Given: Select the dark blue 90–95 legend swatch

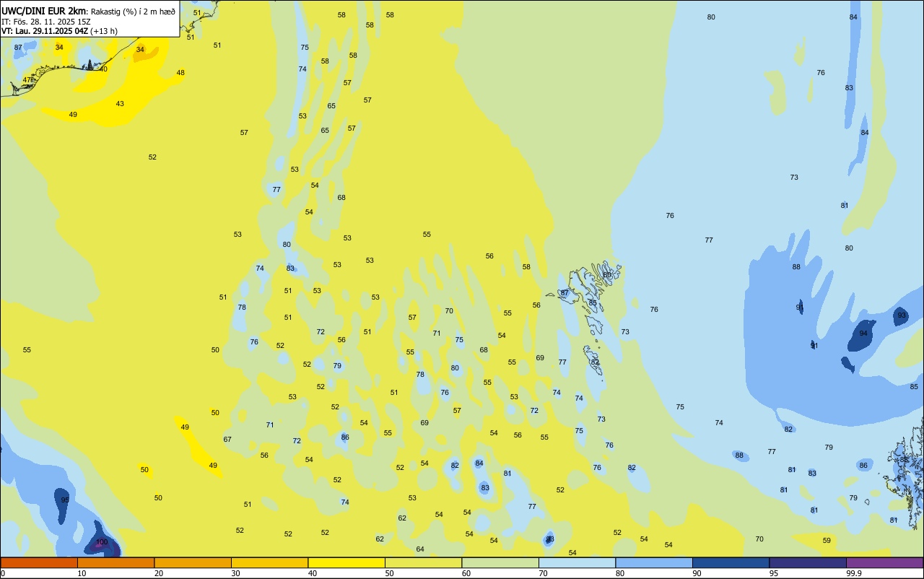Looking at the screenshot, I should click(731, 562).
